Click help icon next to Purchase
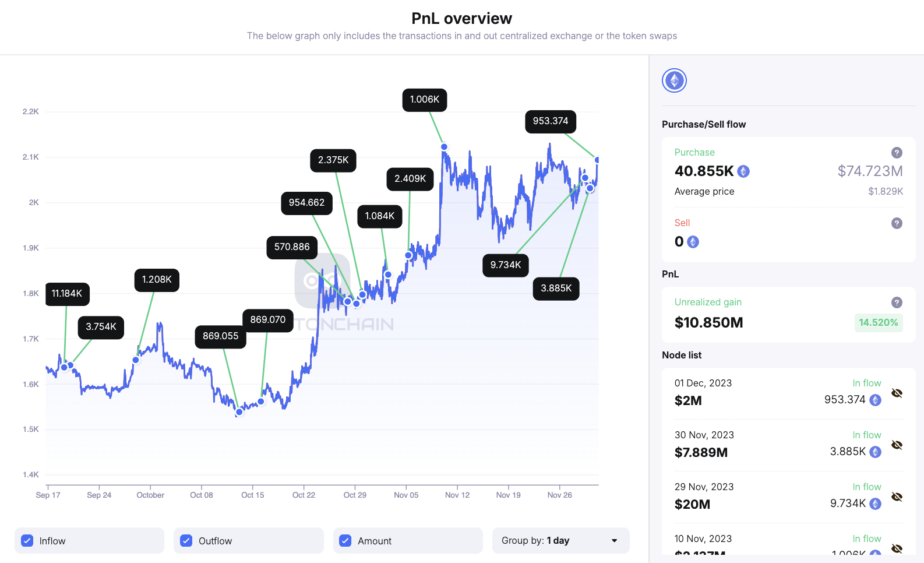The width and height of the screenshot is (924, 563). [897, 153]
